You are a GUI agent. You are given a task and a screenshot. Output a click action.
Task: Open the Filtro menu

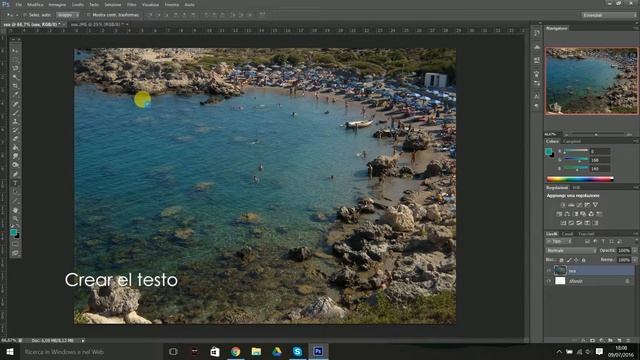(x=131, y=4)
